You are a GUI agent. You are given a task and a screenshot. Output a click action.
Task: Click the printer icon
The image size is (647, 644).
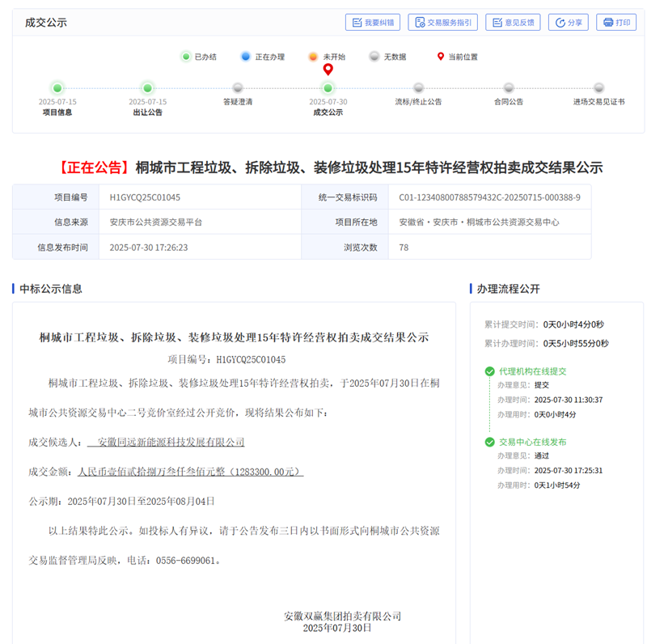click(608, 23)
